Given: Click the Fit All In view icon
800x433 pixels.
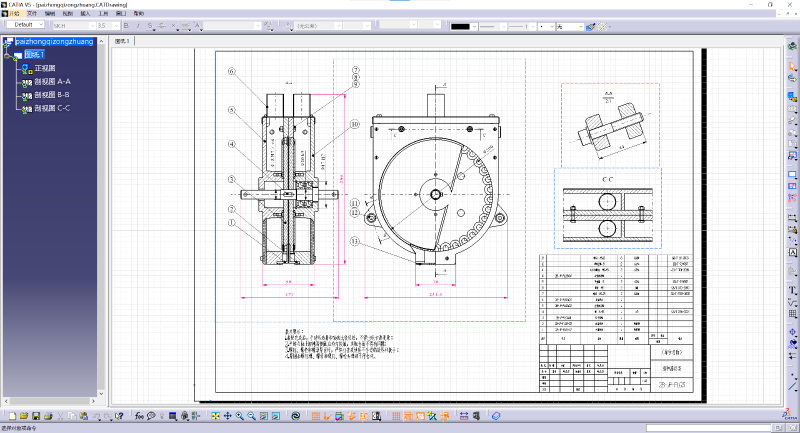Looking at the screenshot, I should pos(215,416).
